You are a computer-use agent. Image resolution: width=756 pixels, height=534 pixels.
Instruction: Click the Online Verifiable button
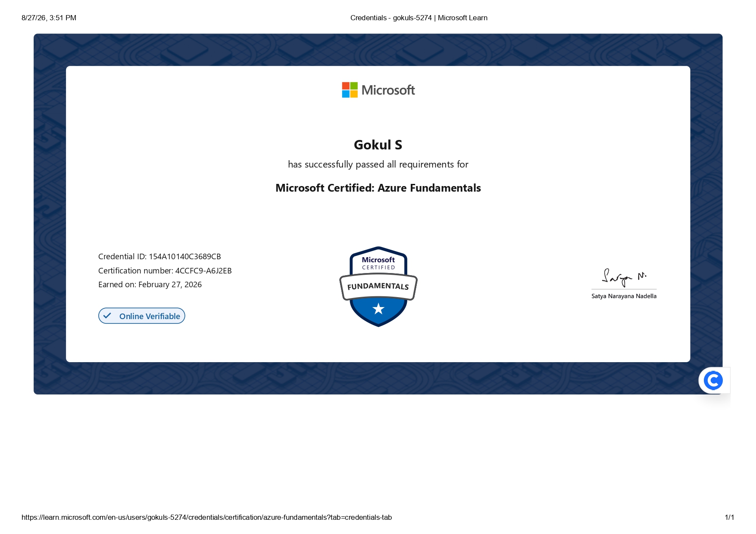(x=142, y=316)
